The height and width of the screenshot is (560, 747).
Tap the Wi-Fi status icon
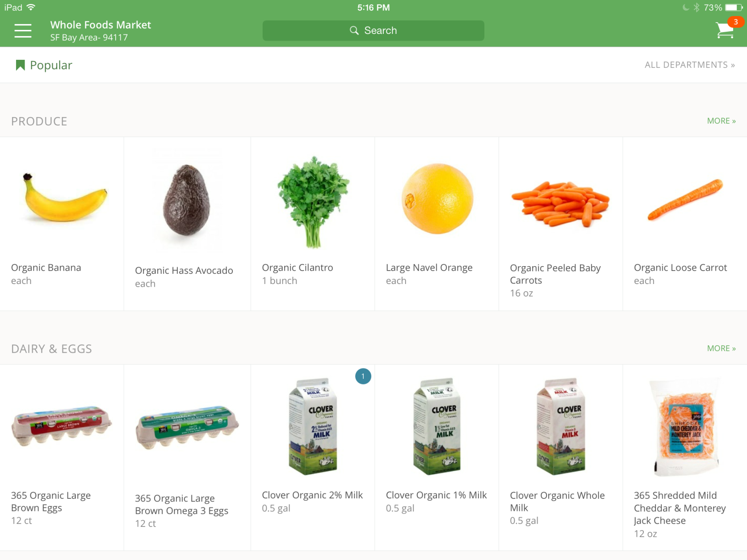tap(31, 7)
